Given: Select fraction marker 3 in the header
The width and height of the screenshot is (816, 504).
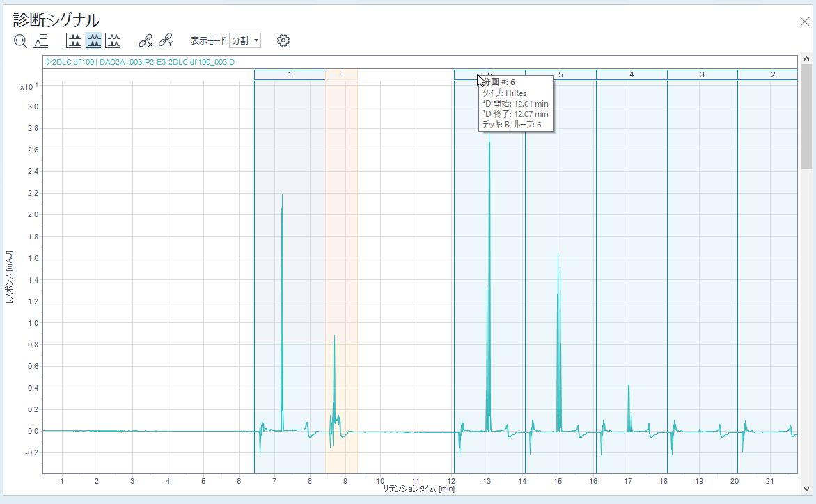Looking at the screenshot, I should 702,75.
